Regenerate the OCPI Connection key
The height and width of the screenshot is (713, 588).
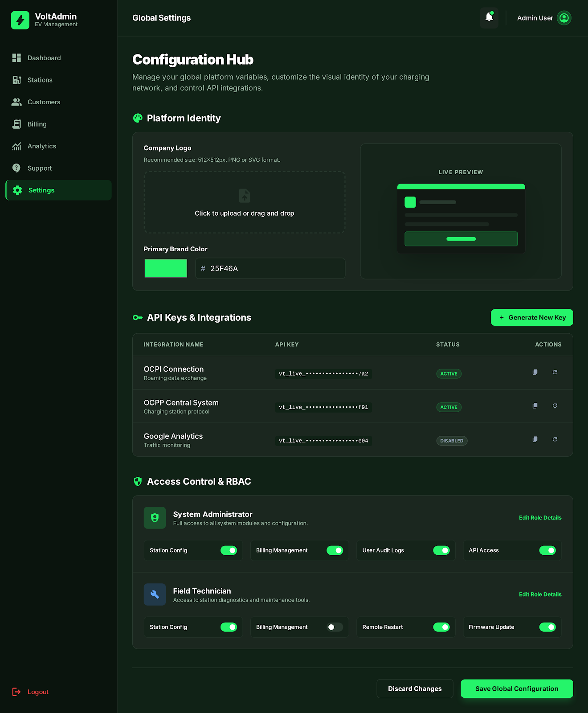[x=555, y=372]
